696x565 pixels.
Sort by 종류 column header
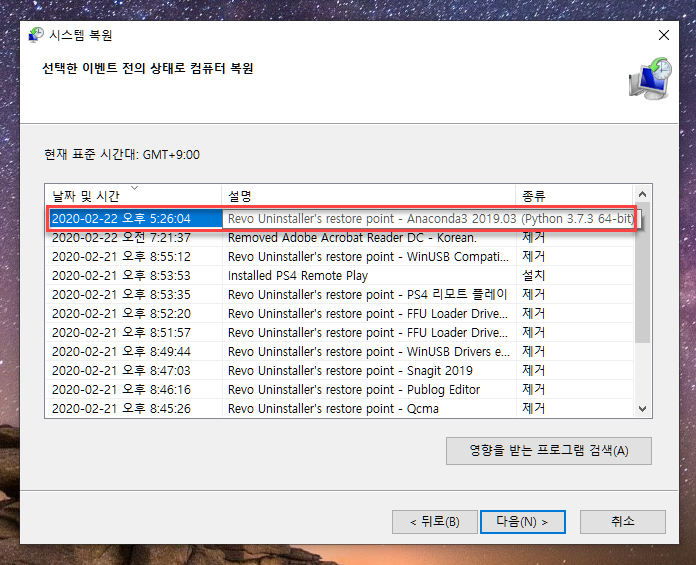(x=574, y=195)
